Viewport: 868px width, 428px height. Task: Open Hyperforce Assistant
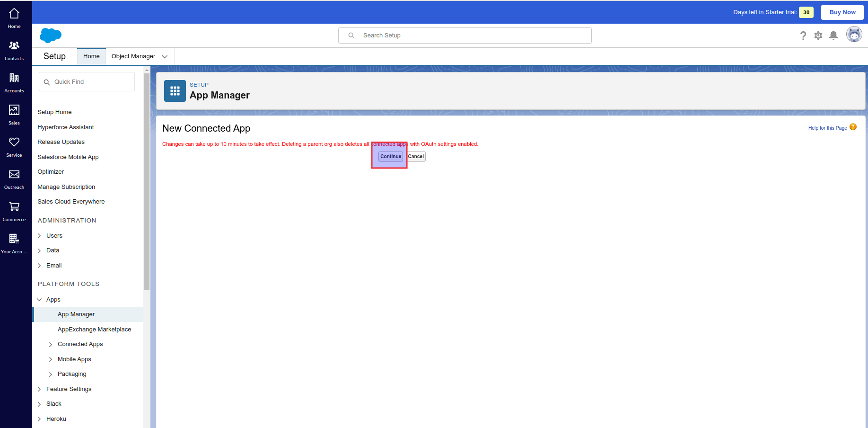tap(66, 127)
